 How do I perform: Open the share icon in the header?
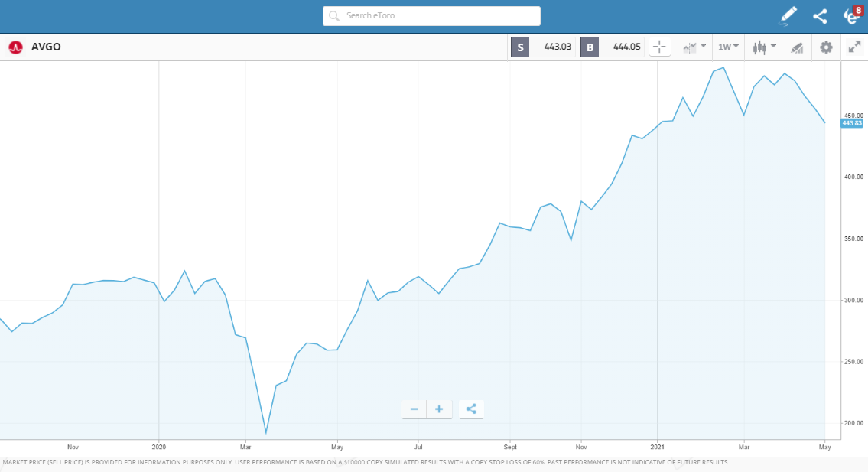coord(820,15)
